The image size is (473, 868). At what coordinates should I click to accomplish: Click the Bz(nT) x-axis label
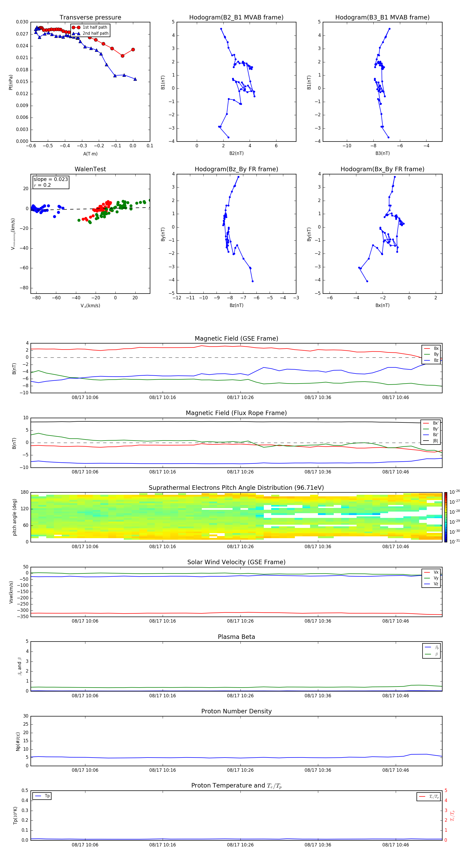click(x=236, y=305)
